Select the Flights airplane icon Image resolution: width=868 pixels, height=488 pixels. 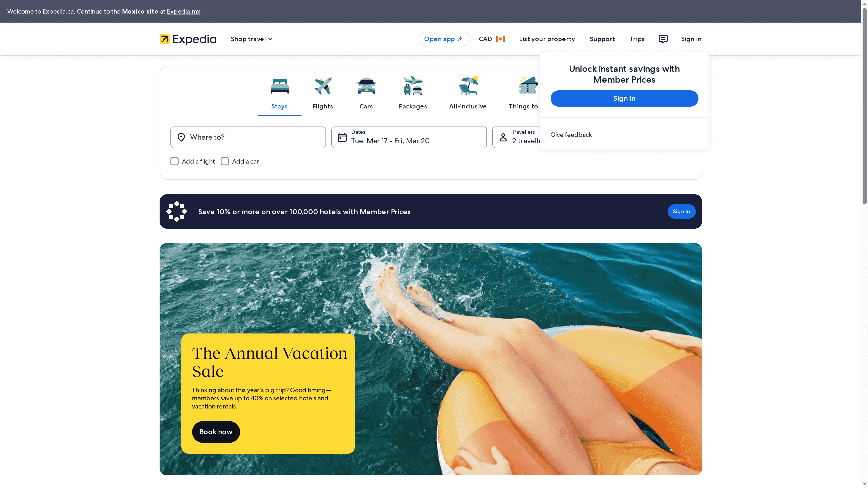coord(323,86)
